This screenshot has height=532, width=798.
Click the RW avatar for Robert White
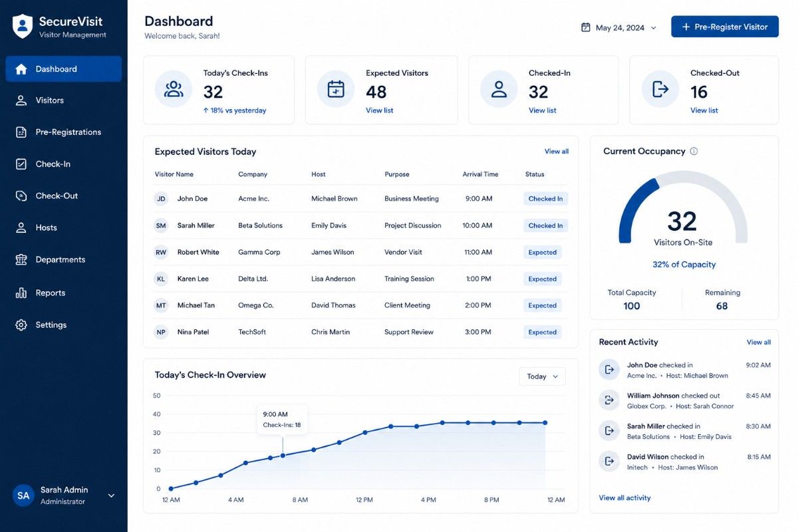[x=161, y=252]
